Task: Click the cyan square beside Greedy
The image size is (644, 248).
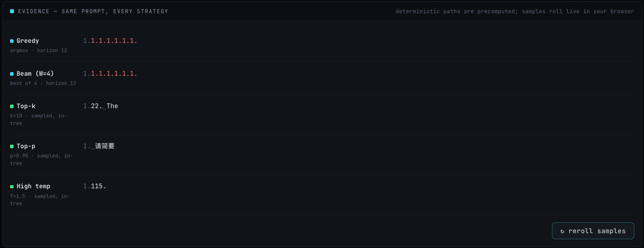Action: [12, 41]
